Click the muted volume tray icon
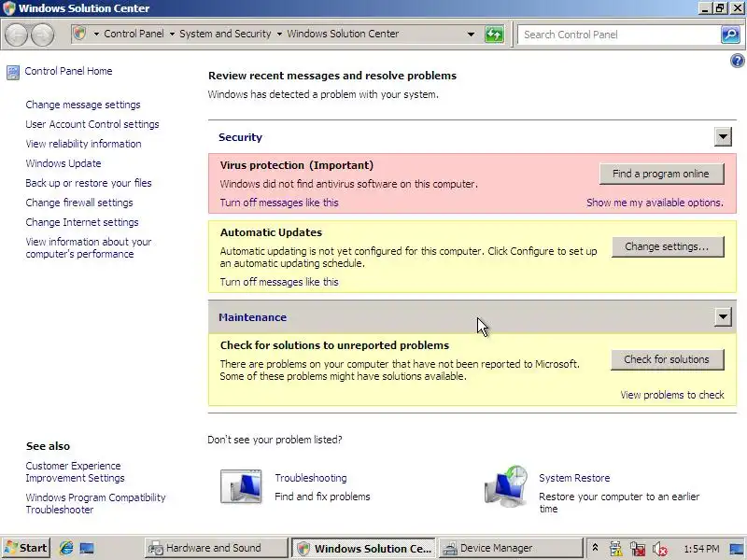Image resolution: width=747 pixels, height=560 pixels. pyautogui.click(x=659, y=549)
